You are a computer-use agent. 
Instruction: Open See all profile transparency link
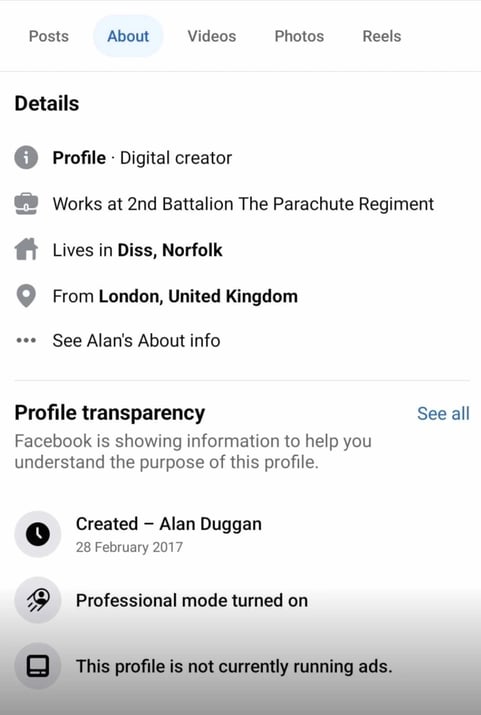click(x=443, y=414)
